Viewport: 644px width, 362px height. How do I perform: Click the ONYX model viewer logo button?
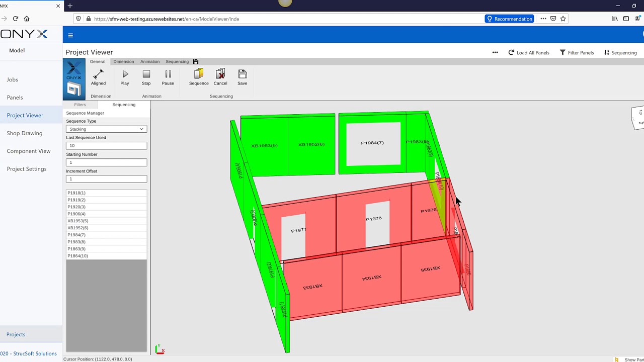74,79
